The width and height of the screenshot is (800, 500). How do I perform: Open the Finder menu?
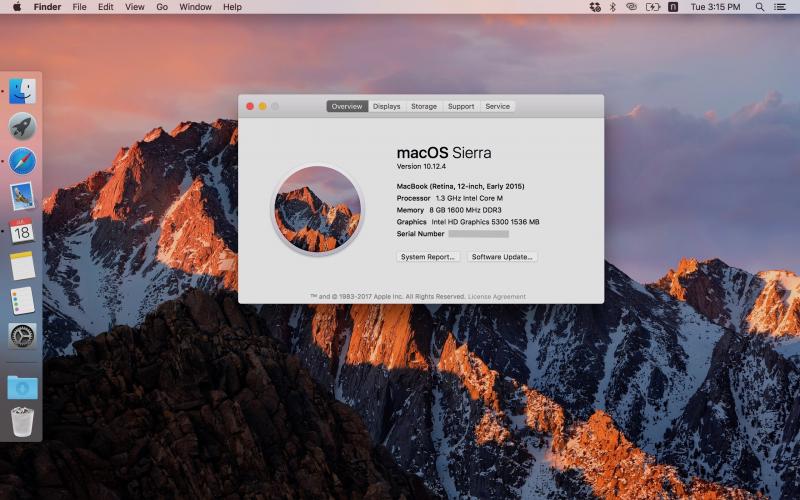47,7
